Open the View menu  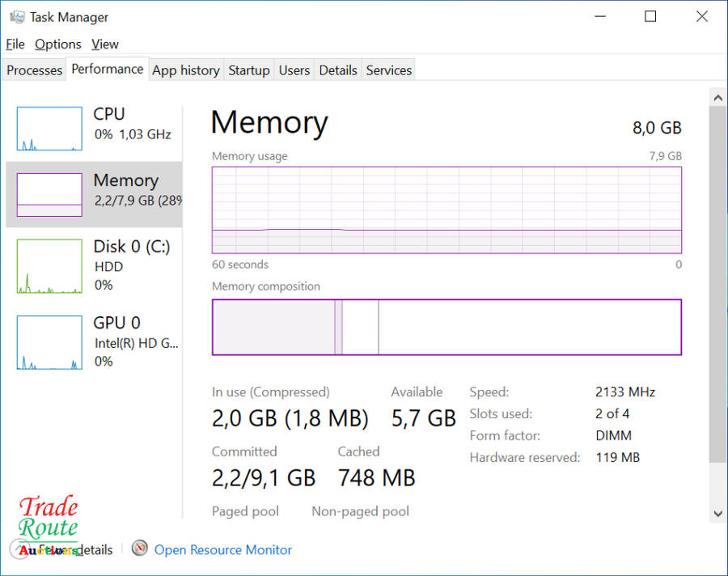(x=105, y=44)
